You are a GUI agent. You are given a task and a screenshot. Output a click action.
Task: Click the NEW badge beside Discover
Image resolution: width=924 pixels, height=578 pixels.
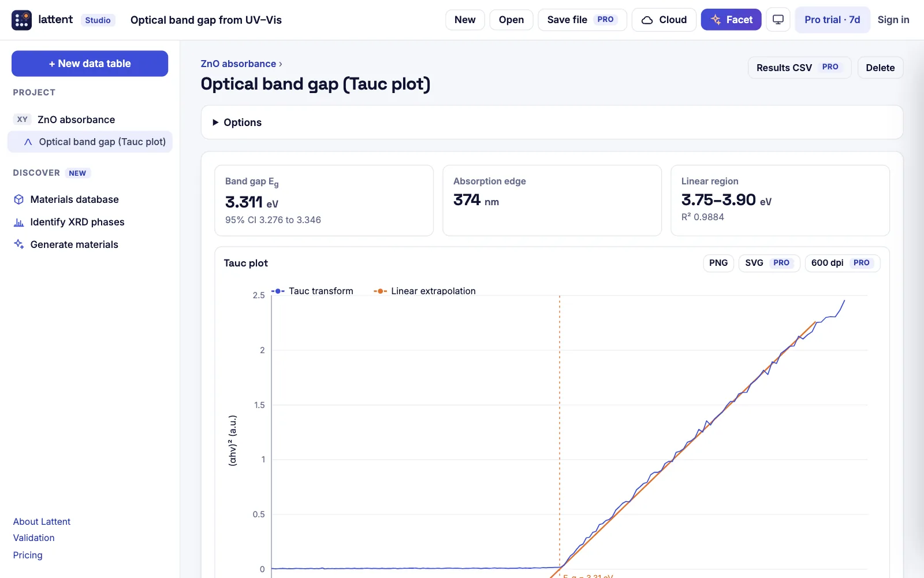(77, 173)
